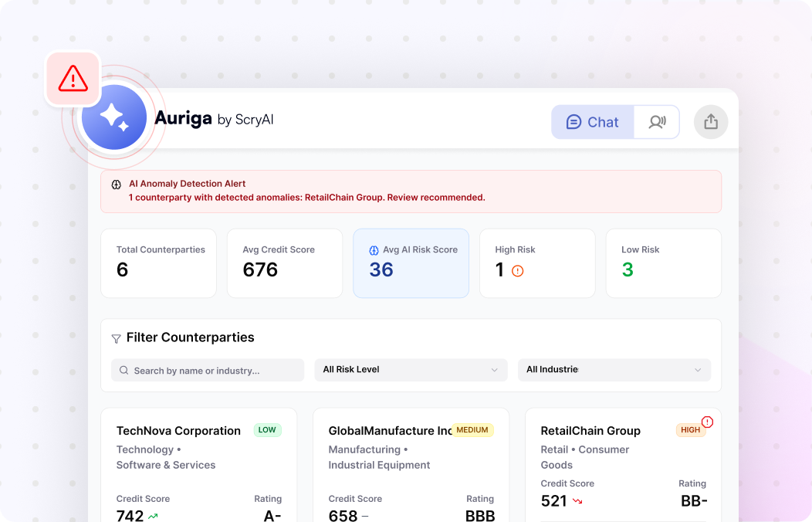Click the MEDIUM risk badge
The height and width of the screenshot is (522, 812).
click(x=472, y=430)
